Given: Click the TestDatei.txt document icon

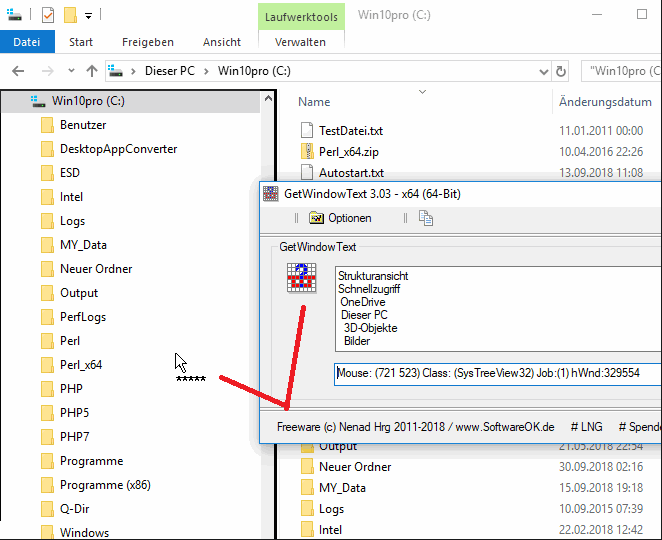Looking at the screenshot, I should [307, 130].
